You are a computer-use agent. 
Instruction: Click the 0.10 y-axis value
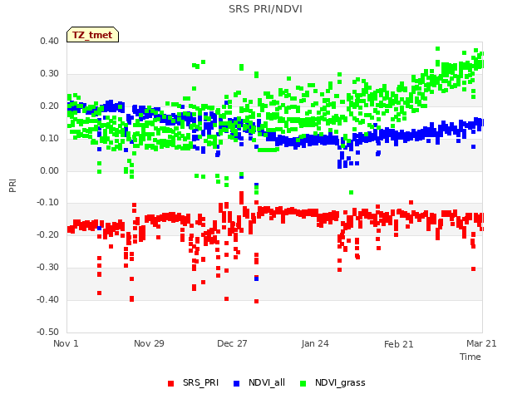[50, 139]
